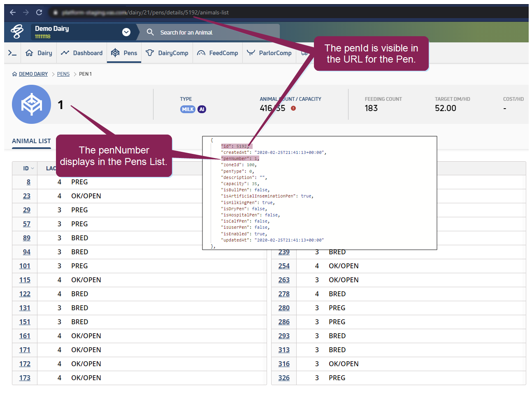This screenshot has width=532, height=395.
Task: Expand the Demo Dairy selector dropdown
Action: point(126,32)
